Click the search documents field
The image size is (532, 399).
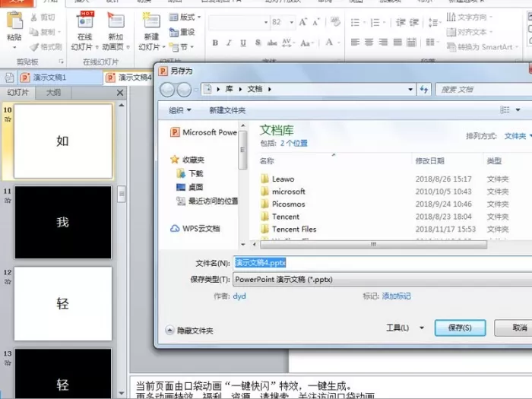(484, 90)
